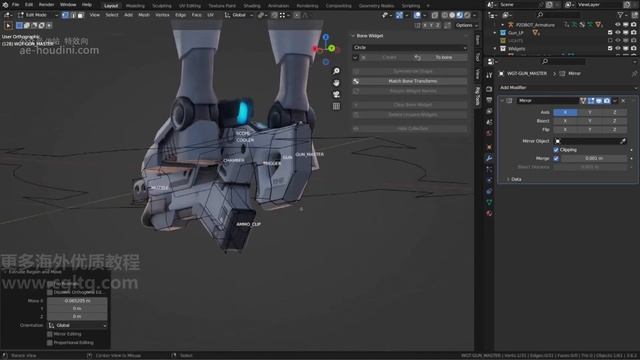Open the File menu

(x=16, y=4)
